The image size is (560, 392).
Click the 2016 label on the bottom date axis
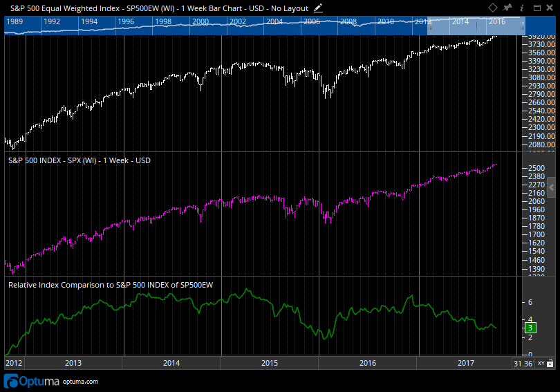pos(368,363)
